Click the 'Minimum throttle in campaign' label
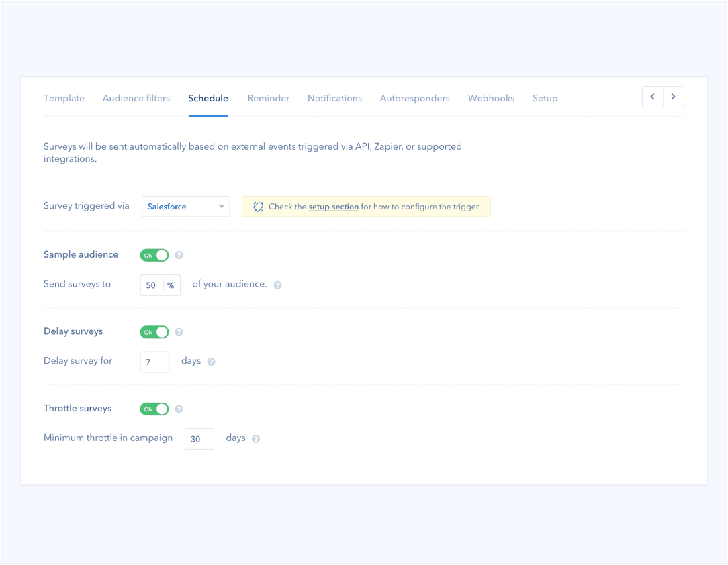This screenshot has height=565, width=728. point(108,438)
